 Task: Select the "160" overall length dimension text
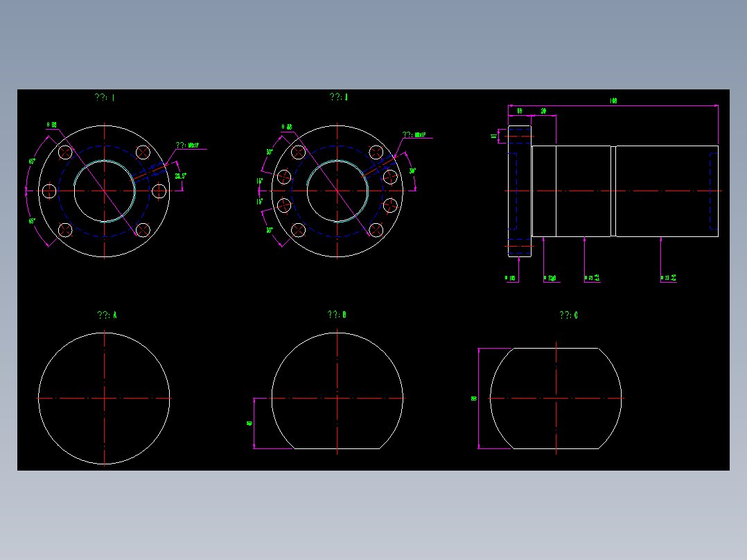click(x=614, y=100)
